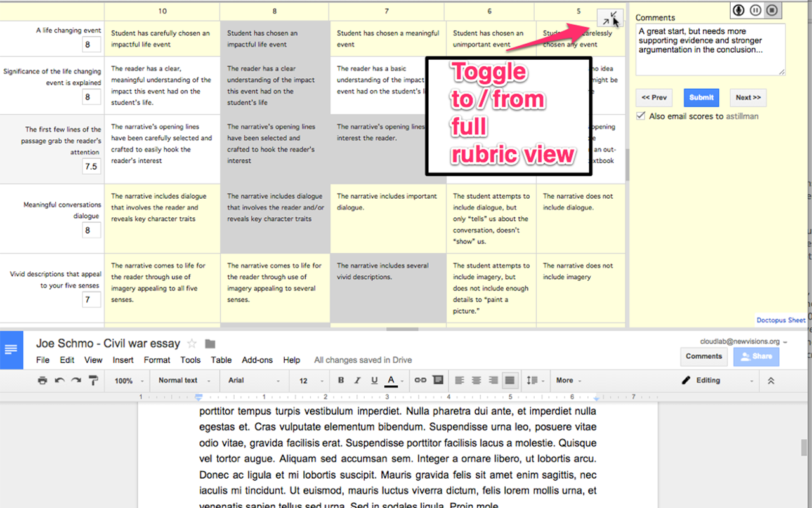Toggle full rubric view with collapse arrows icon
812x508 pixels.
tap(610, 18)
